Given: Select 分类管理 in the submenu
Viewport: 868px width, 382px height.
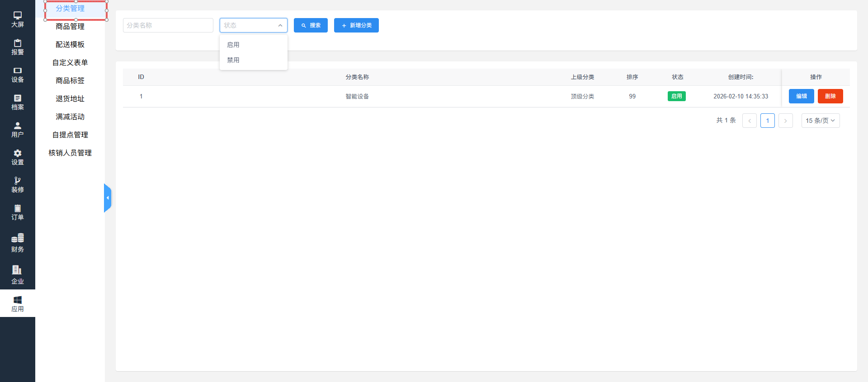Looking at the screenshot, I should click(x=70, y=9).
